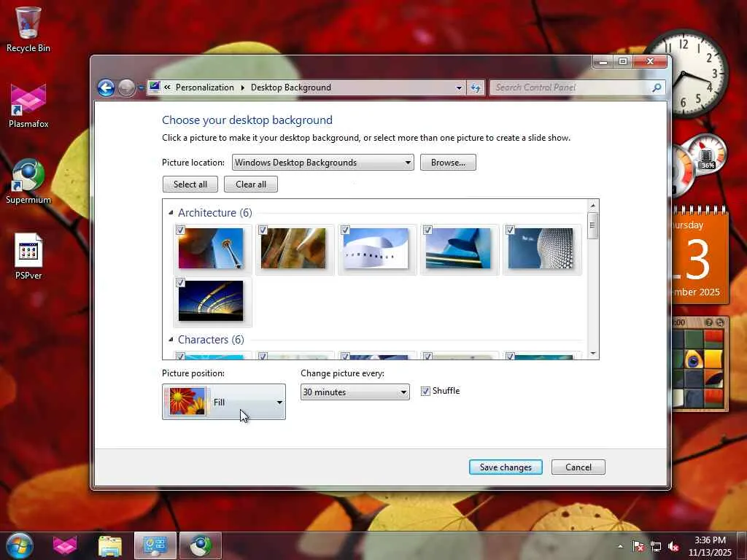Open Windows Explorer from the taskbar
The height and width of the screenshot is (560, 747).
coord(110,546)
